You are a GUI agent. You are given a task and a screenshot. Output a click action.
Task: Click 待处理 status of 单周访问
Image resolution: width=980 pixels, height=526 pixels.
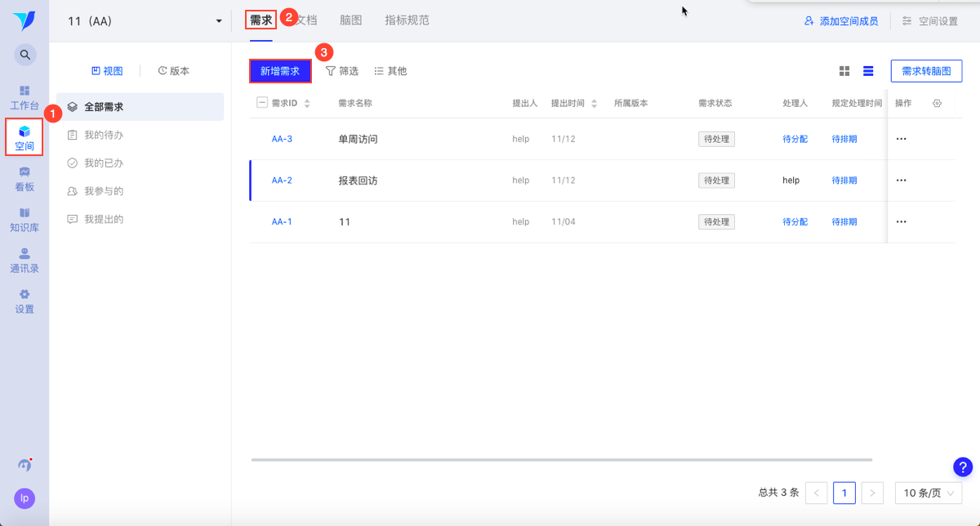tap(717, 139)
